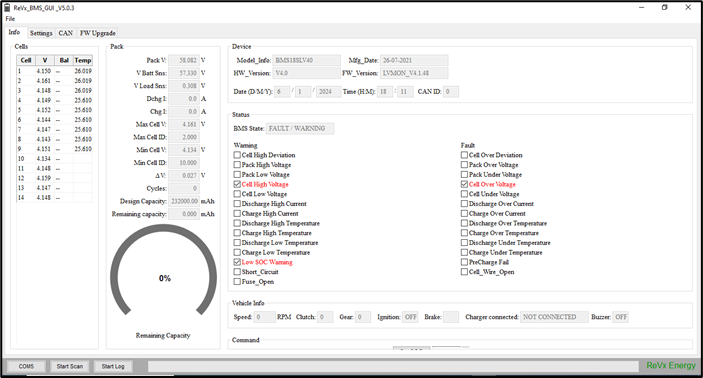Click the ReVx BMS app icon in title bar
This screenshot has width=703, height=378.
7,8
